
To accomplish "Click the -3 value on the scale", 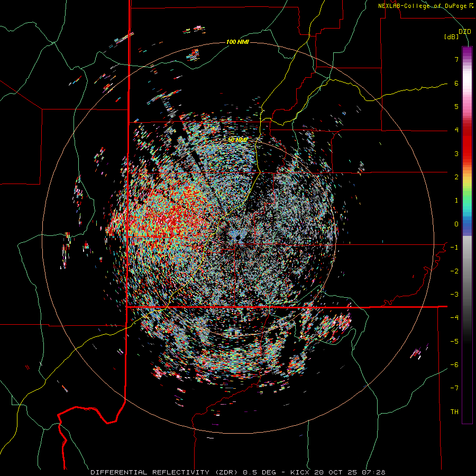I will coord(454,295).
